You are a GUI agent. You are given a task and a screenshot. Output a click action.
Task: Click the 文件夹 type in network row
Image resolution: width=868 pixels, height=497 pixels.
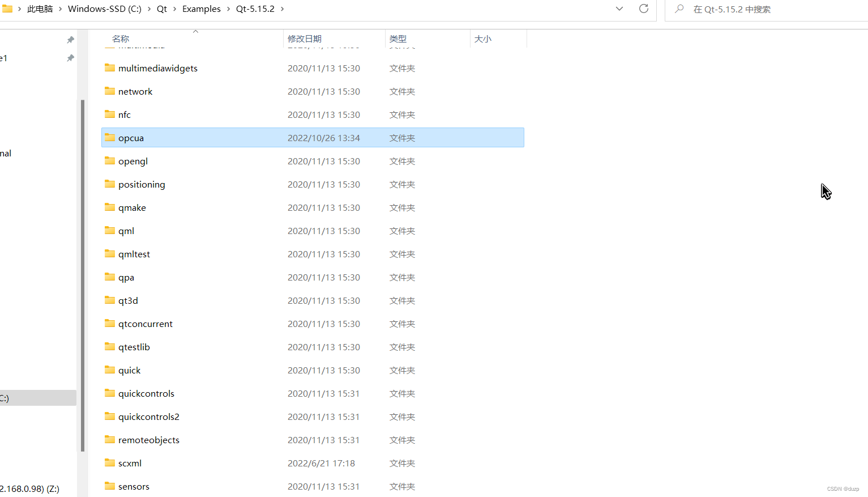(x=403, y=91)
